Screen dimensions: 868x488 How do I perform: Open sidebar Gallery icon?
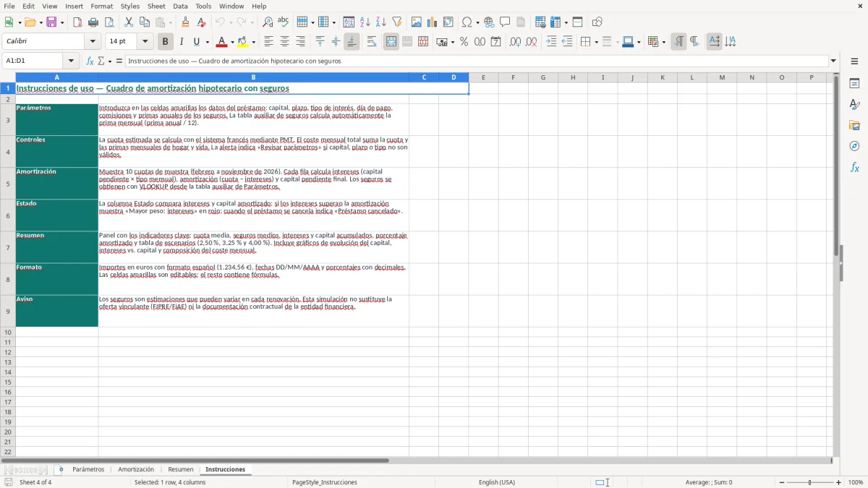(854, 125)
